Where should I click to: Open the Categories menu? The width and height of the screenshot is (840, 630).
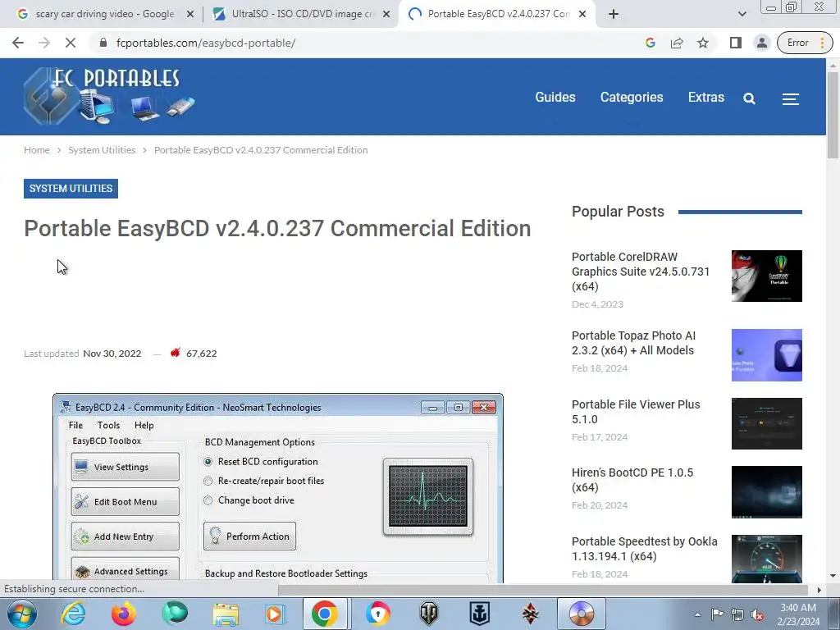click(632, 97)
